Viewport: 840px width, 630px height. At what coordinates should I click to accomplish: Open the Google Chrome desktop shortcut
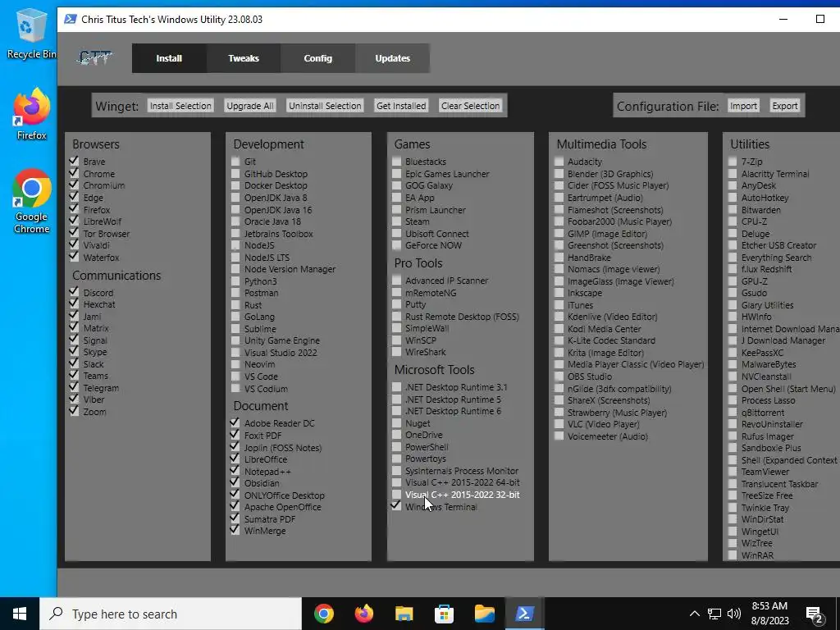32,201
